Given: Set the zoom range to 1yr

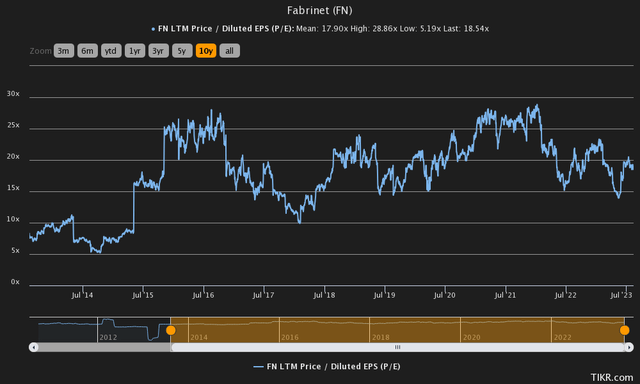Looking at the screenshot, I should pos(135,51).
